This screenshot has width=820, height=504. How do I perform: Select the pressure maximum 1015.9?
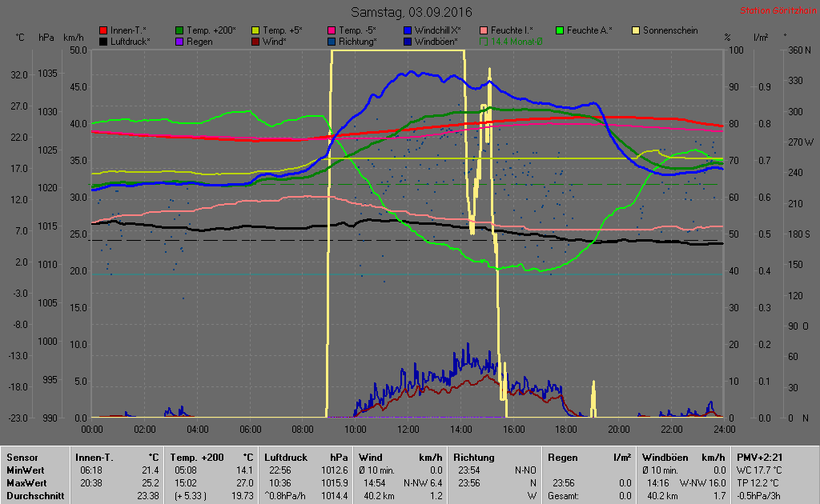pyautogui.click(x=334, y=483)
